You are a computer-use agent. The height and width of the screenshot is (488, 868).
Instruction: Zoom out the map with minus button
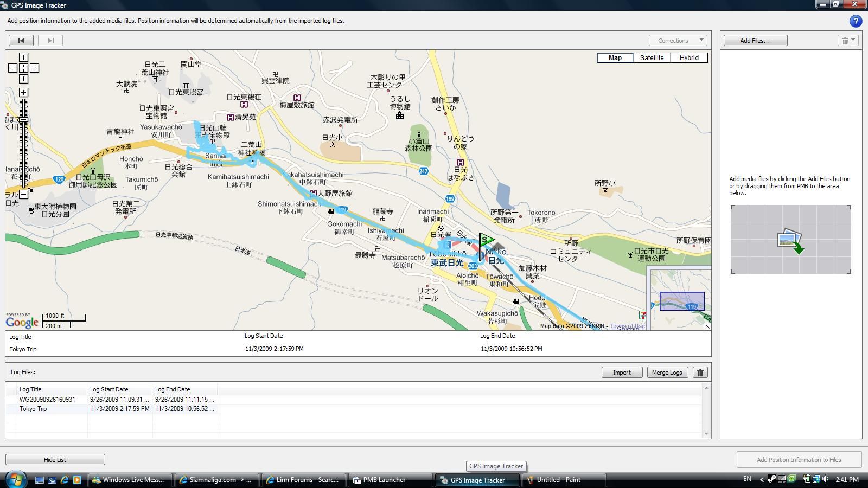[23, 194]
